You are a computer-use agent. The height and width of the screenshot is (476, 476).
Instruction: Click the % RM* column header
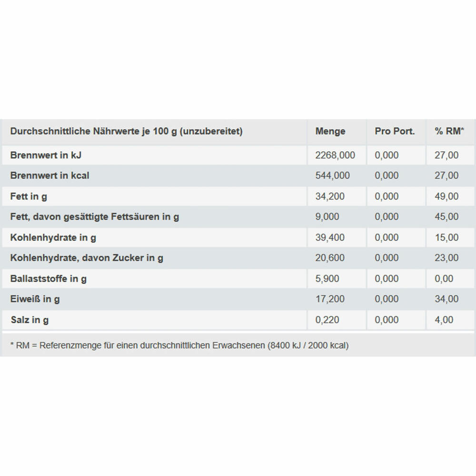click(x=449, y=131)
